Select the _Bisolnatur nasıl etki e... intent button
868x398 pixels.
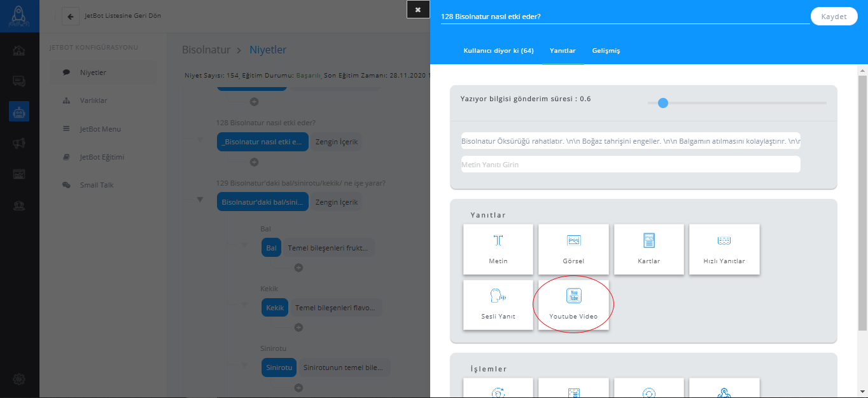(x=263, y=142)
